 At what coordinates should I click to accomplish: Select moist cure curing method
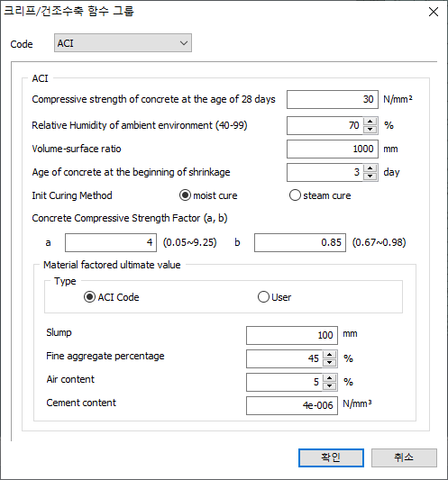[208, 195]
